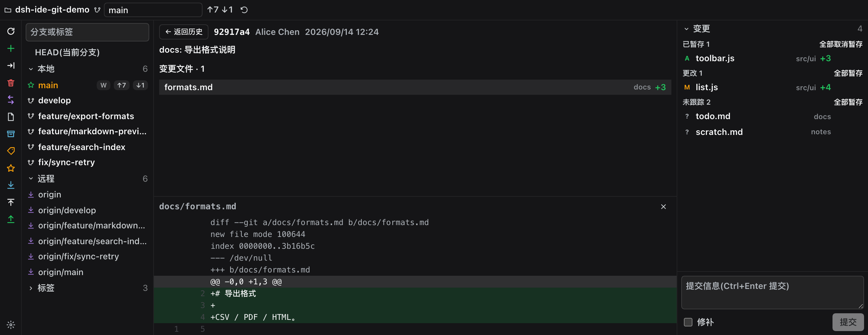
Task: Click the branch icon beside fix/sync-retry
Action: tap(31, 162)
